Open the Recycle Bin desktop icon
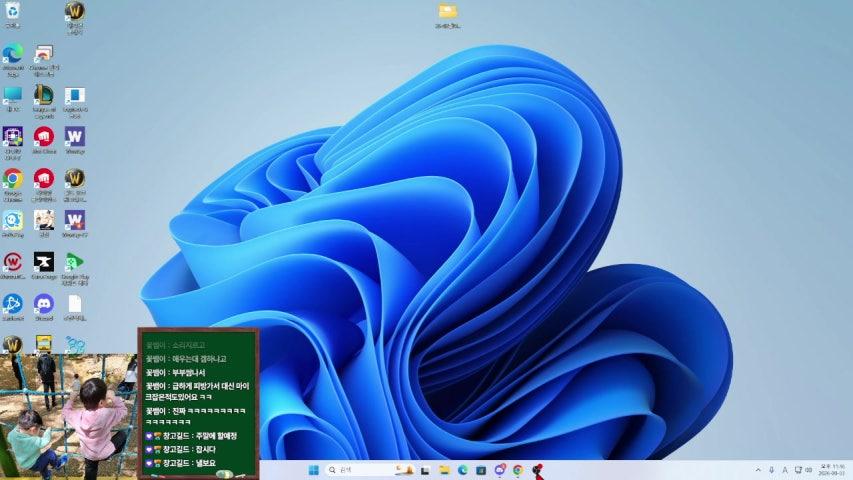The height and width of the screenshot is (480, 853). coord(12,11)
